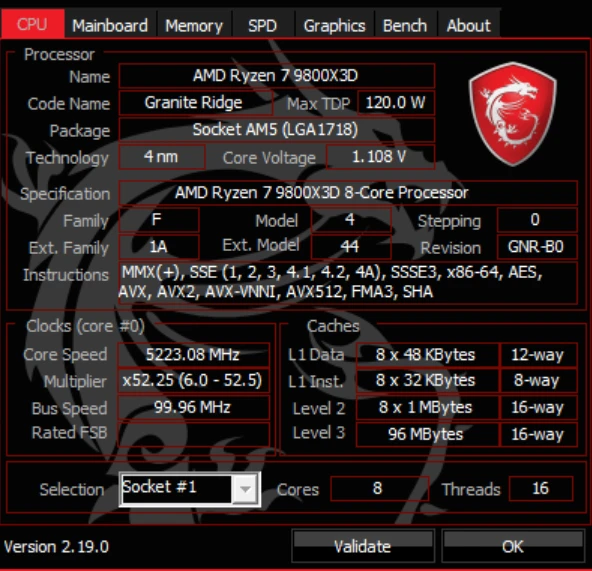This screenshot has width=592, height=571.
Task: Click the x52.25 multiplier value
Action: point(194,381)
